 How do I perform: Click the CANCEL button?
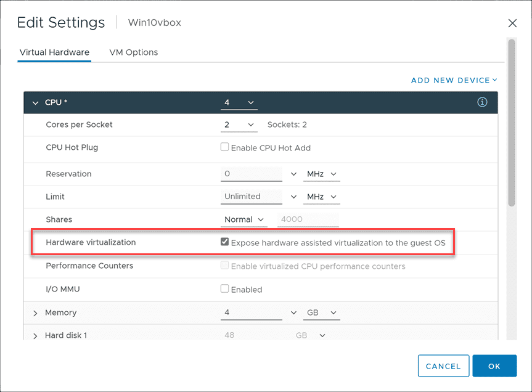(x=443, y=365)
